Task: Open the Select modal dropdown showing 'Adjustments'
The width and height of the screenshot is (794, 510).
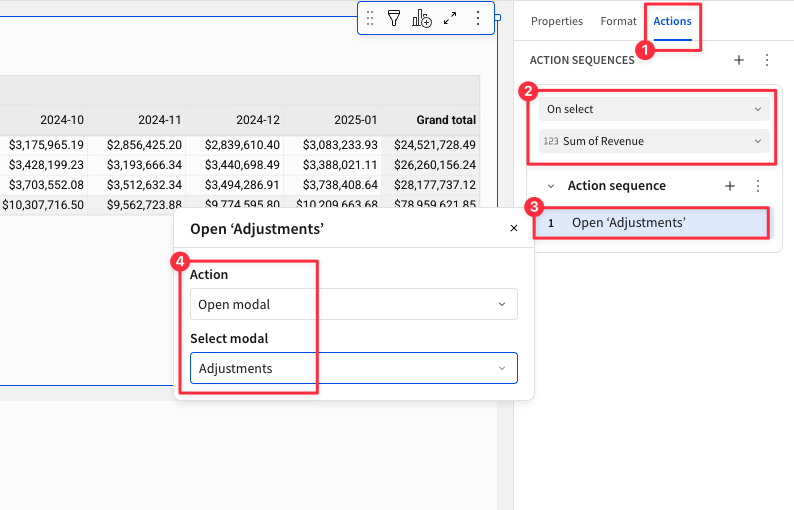Action: point(353,368)
